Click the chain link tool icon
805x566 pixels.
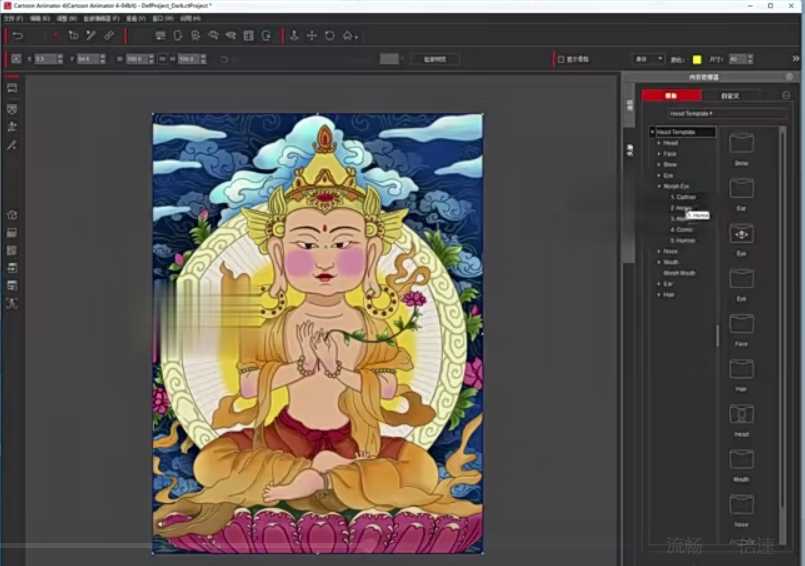pos(109,35)
